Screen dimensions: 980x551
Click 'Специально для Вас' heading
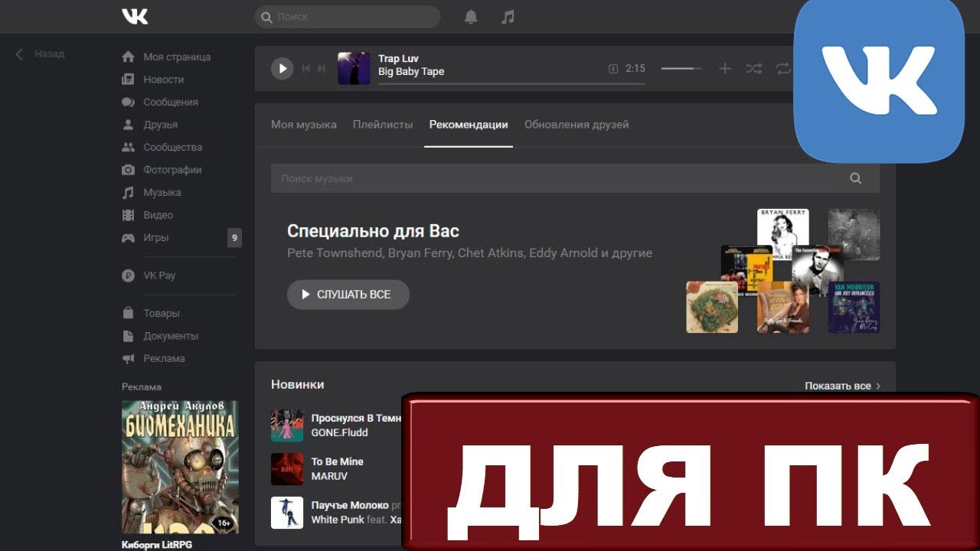(x=373, y=231)
